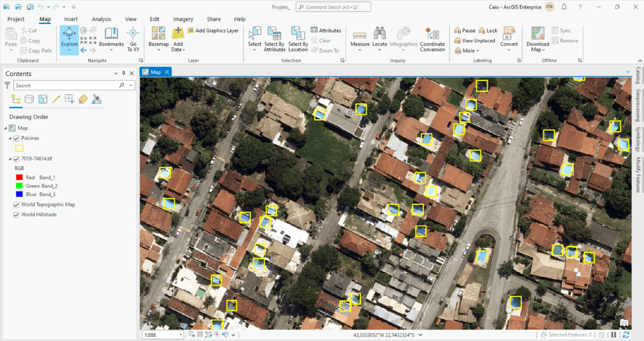The width and height of the screenshot is (644, 341).
Task: Click the Locate binoculars icon
Action: click(x=379, y=34)
